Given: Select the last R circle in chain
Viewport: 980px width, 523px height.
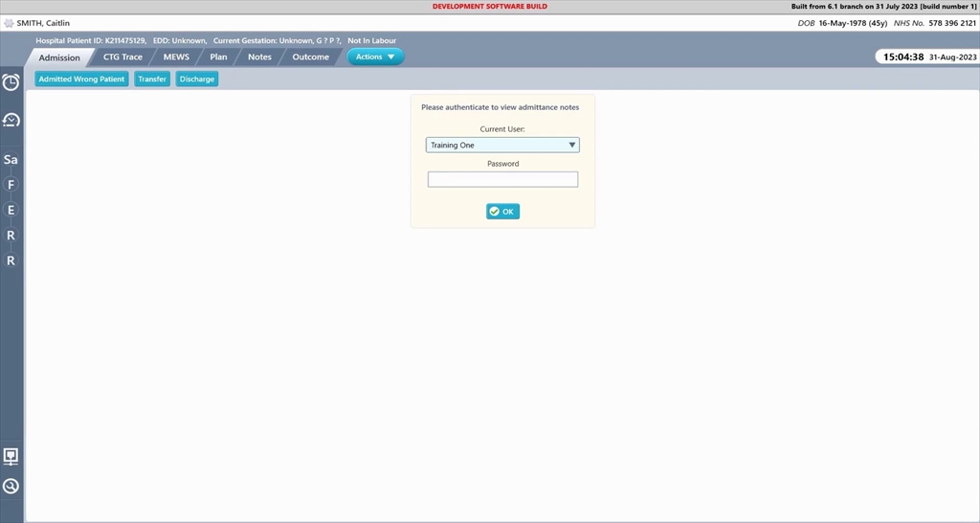Looking at the screenshot, I should coord(11,261).
